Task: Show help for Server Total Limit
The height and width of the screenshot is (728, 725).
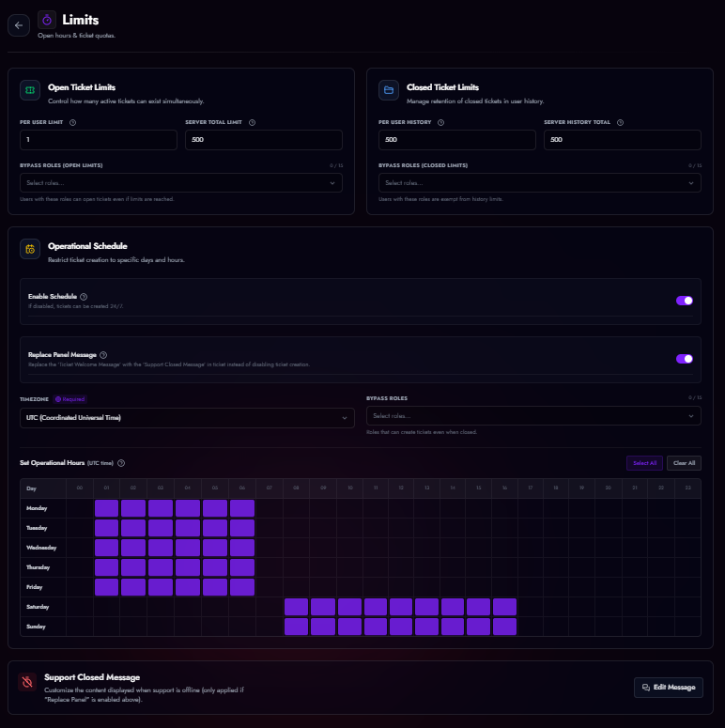Action: (252, 122)
